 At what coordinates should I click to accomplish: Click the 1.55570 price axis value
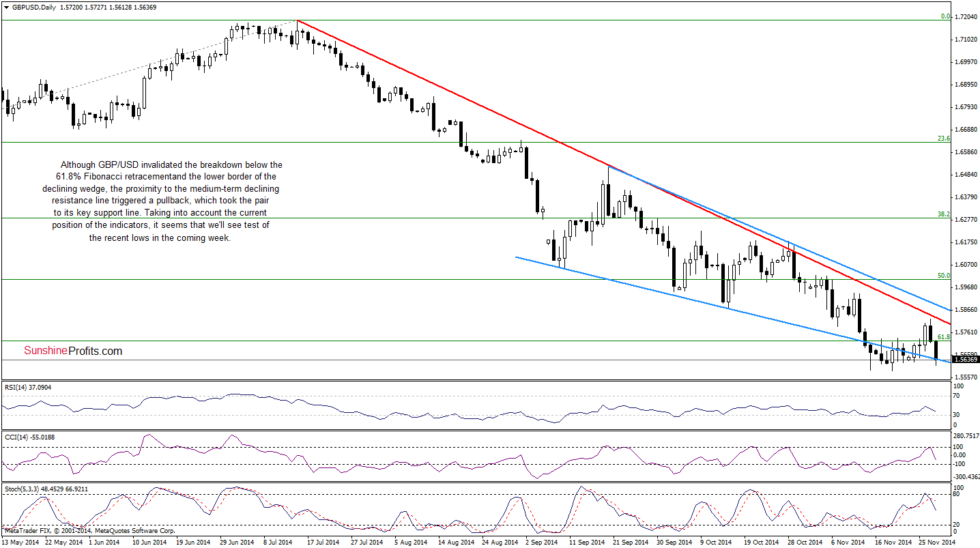pyautogui.click(x=966, y=377)
